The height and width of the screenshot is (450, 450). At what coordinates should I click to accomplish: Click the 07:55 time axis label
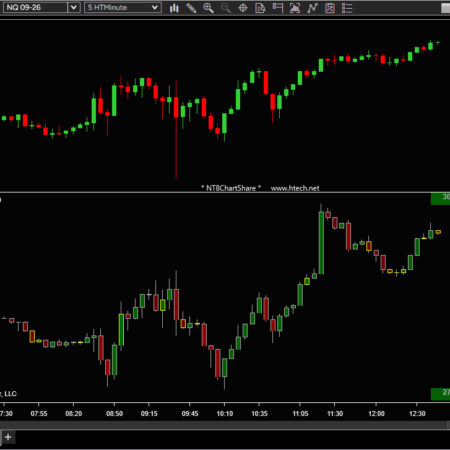click(39, 414)
